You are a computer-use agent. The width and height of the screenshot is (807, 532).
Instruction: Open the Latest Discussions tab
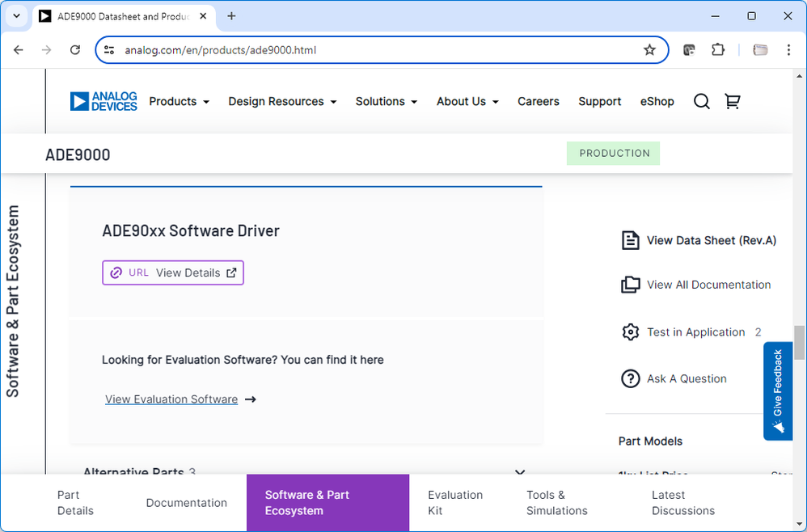683,503
